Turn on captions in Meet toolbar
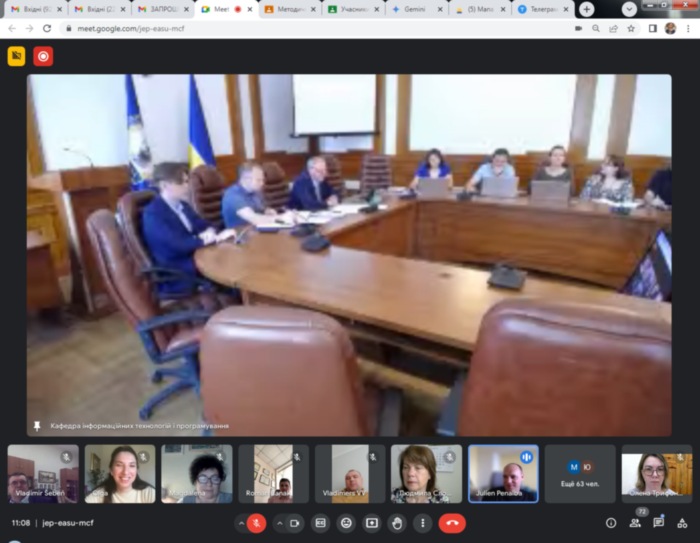 point(321,522)
